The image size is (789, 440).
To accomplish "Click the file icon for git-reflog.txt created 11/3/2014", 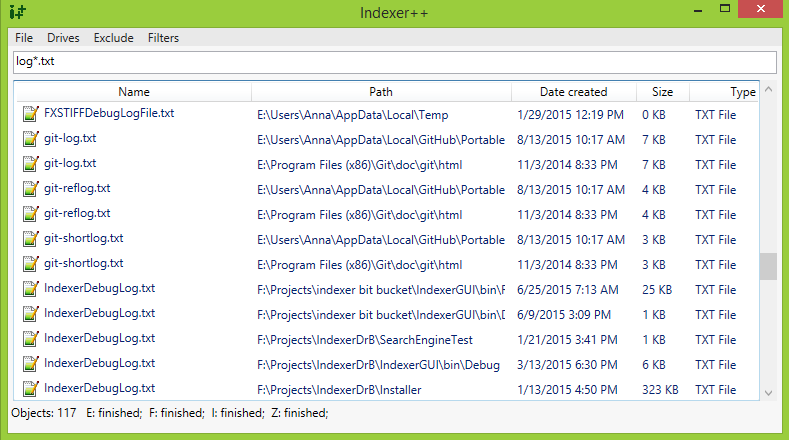I will pos(31,213).
